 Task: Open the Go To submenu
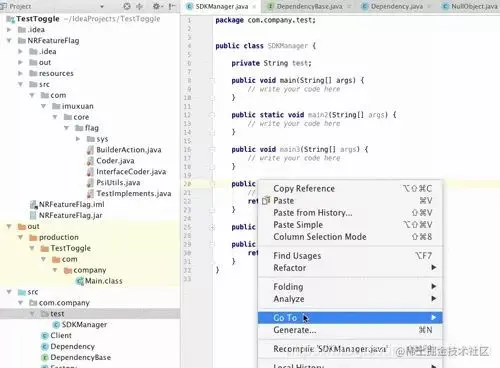click(x=350, y=318)
